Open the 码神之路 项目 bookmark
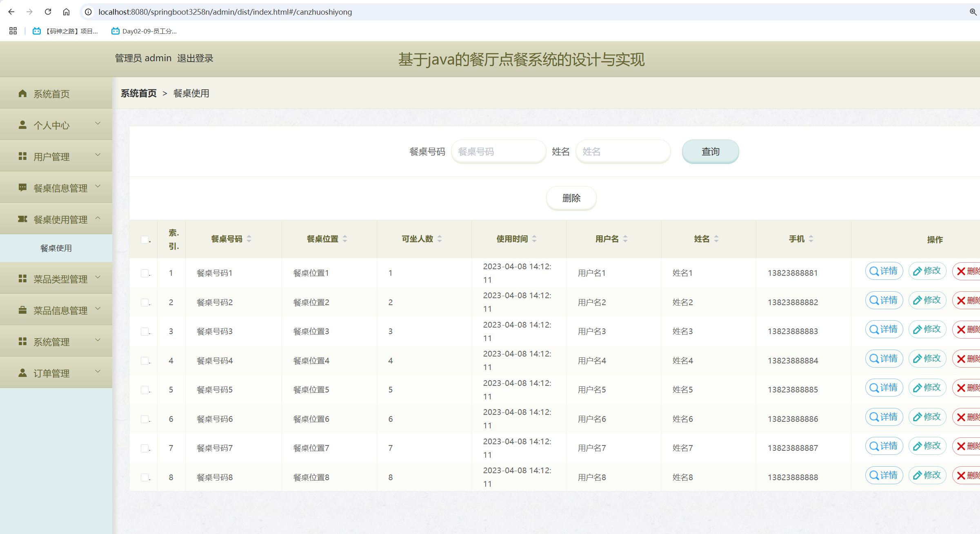980x534 pixels. (66, 31)
